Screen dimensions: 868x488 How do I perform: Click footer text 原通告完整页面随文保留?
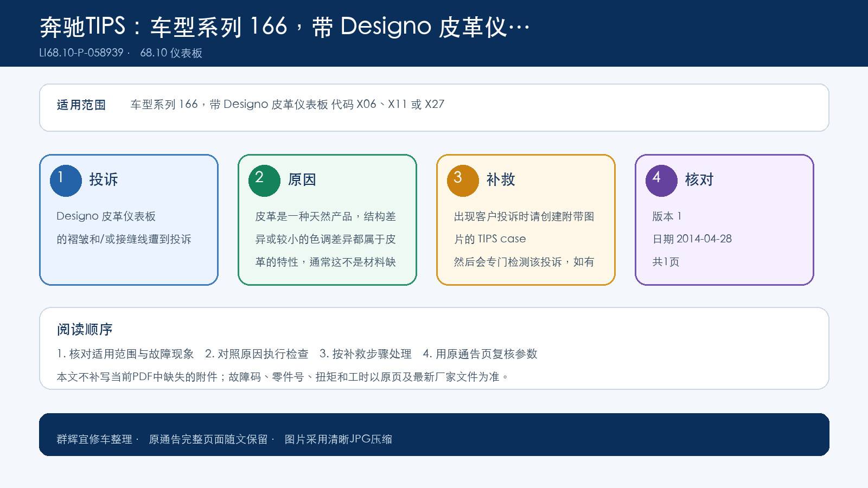coord(208,439)
